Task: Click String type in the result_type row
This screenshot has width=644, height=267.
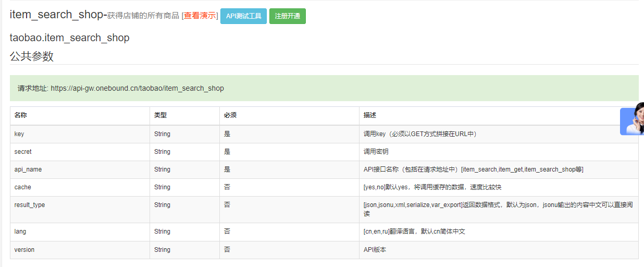Action: [162, 205]
